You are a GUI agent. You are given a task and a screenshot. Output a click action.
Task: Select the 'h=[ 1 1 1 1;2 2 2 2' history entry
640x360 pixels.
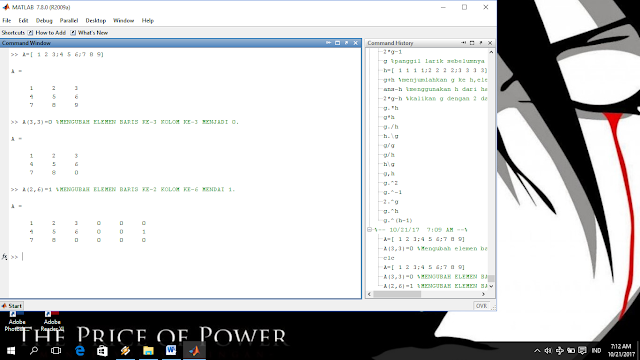(435, 71)
